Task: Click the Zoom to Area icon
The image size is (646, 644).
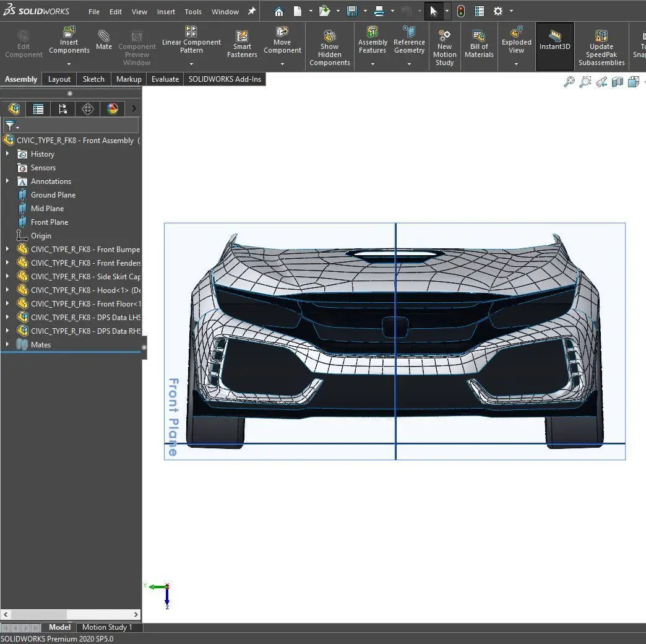Action: tap(585, 82)
